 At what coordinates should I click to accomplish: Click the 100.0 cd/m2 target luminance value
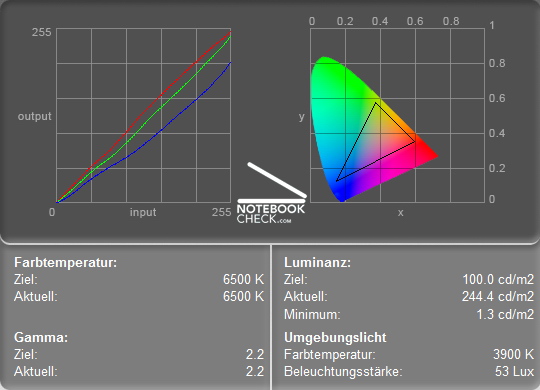pos(498,279)
